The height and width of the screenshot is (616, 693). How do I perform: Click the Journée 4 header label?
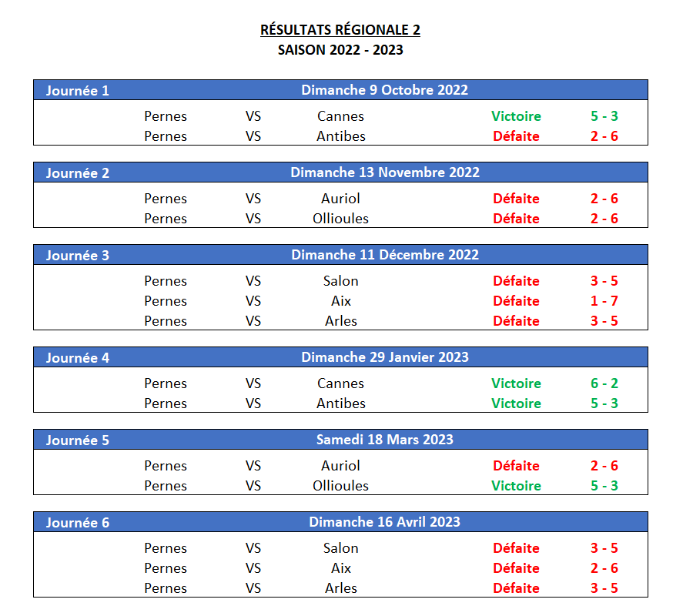[x=77, y=358]
